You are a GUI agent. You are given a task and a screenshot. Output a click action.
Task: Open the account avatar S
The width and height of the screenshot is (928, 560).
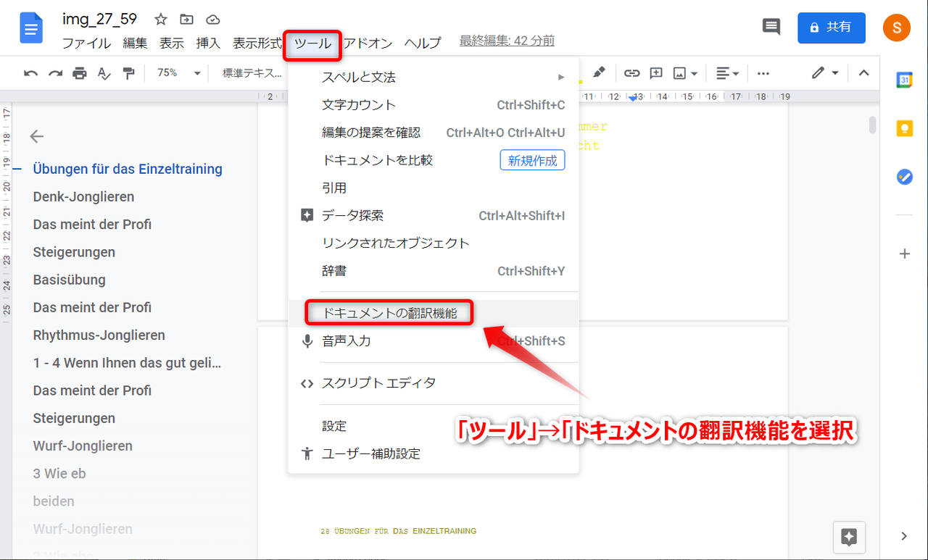pyautogui.click(x=897, y=28)
